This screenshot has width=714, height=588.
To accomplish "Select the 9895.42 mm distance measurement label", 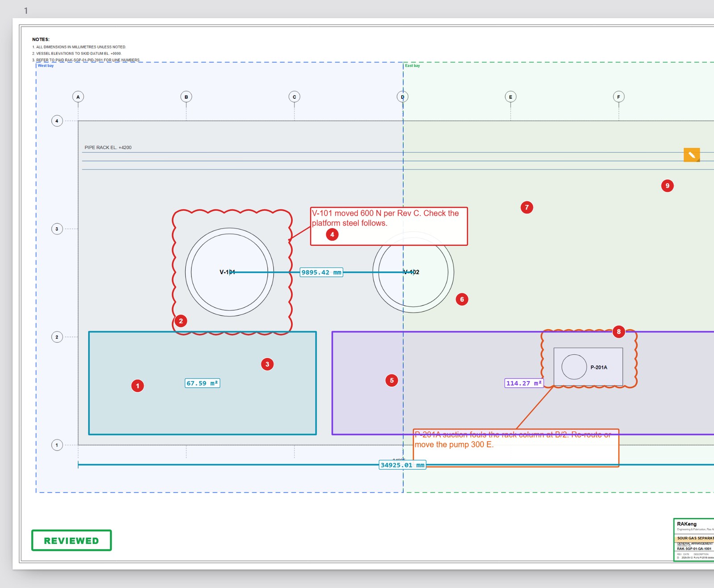I will point(321,272).
